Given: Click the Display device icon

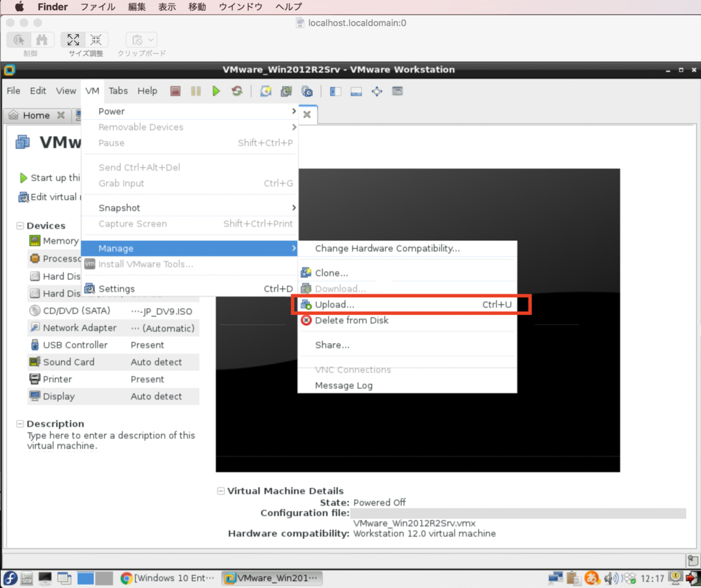Looking at the screenshot, I should (x=35, y=396).
